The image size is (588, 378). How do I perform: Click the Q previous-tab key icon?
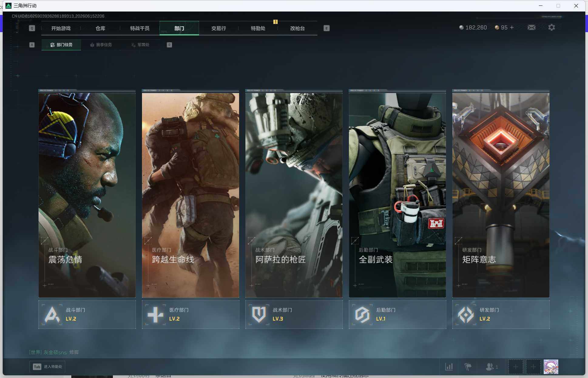tap(32, 28)
